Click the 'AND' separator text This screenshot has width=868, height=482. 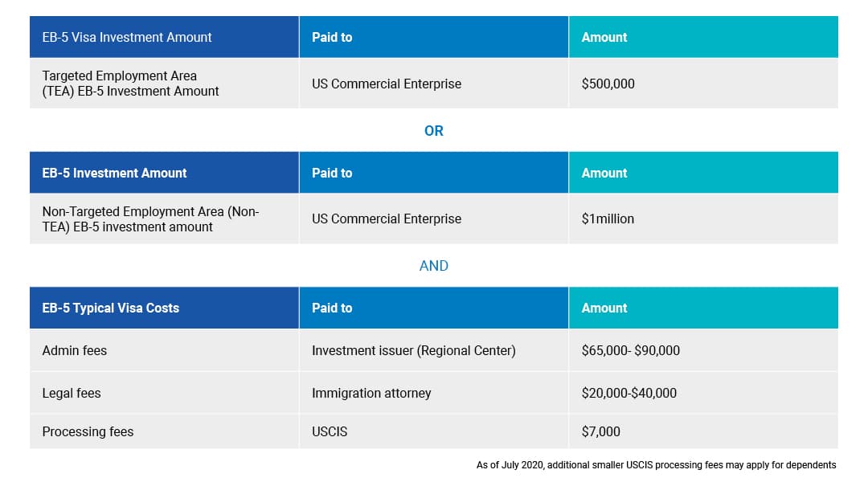(433, 266)
